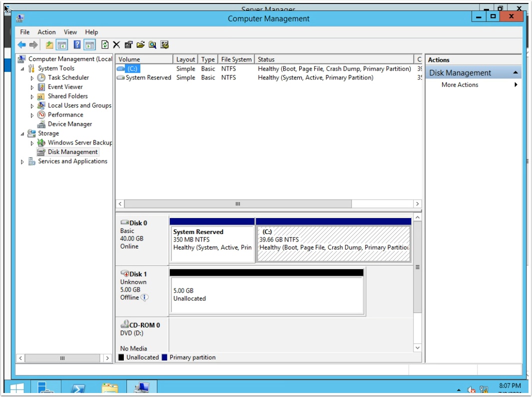Click the CD-ROM 0 label box

coord(142,335)
